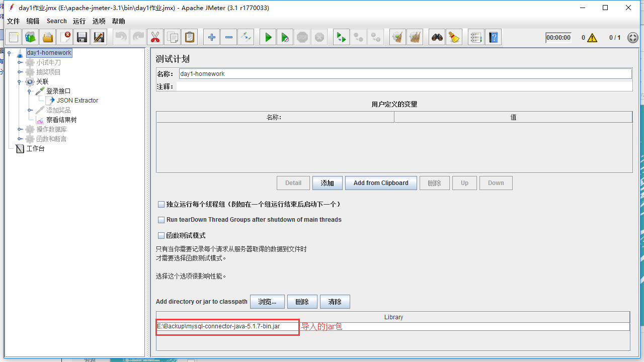The height and width of the screenshot is (362, 644).
Task: Click the Library column header
Action: (393, 317)
